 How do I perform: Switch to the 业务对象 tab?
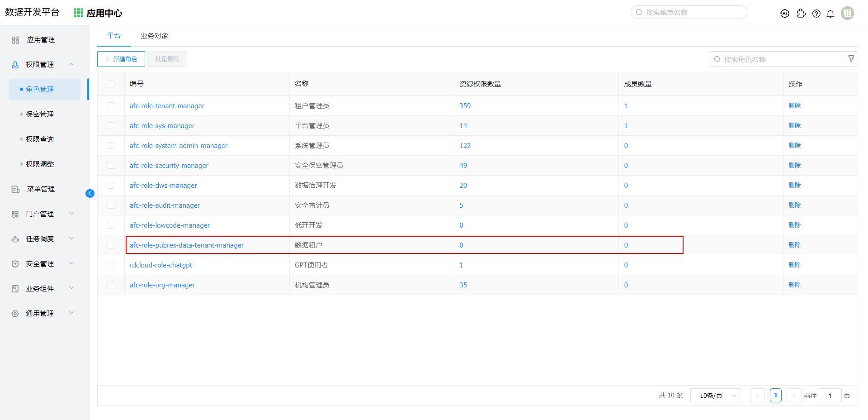154,36
